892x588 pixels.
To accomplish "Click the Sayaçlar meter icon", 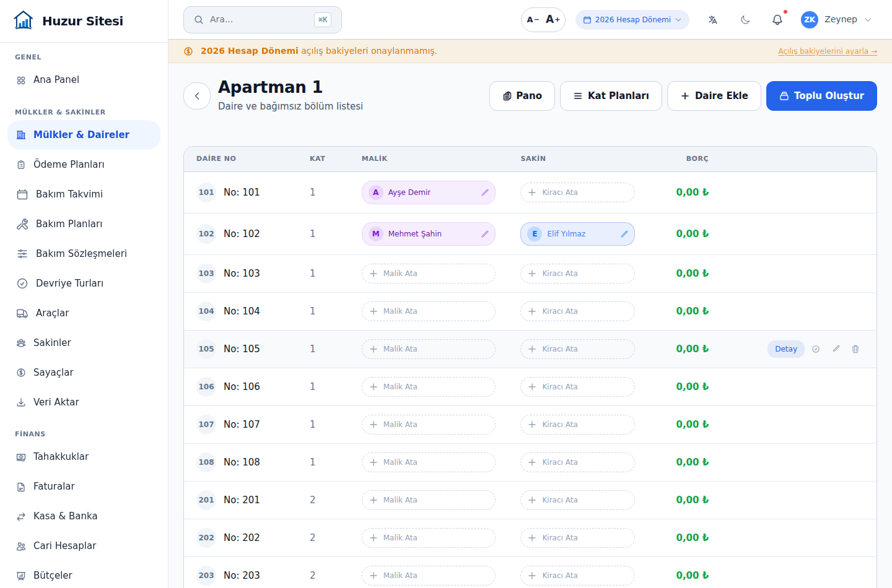I will tap(21, 373).
